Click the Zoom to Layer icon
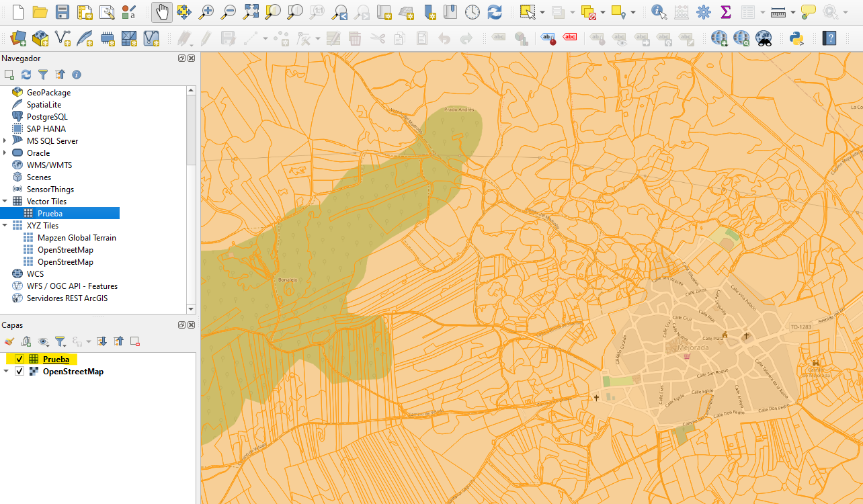The height and width of the screenshot is (504, 863). pyautogui.click(x=295, y=11)
